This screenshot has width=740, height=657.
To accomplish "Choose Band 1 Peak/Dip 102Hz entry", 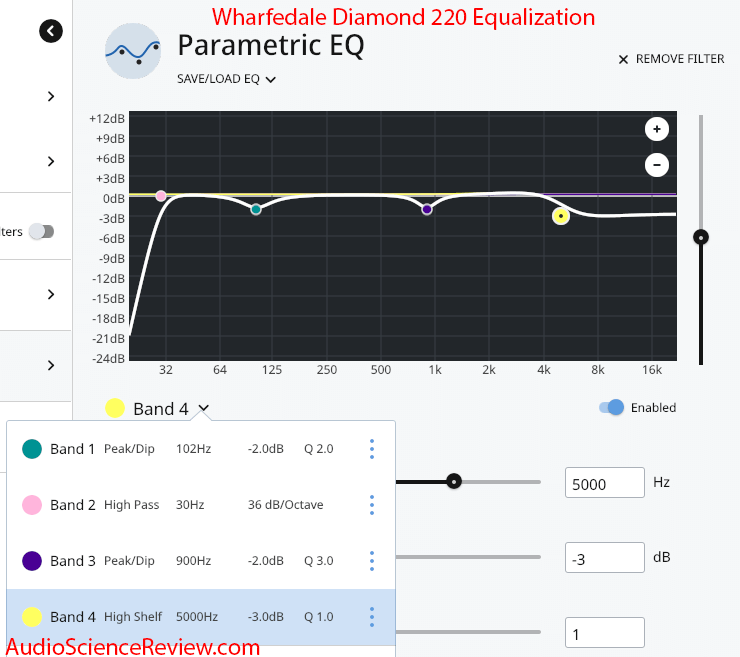I will pos(201,449).
